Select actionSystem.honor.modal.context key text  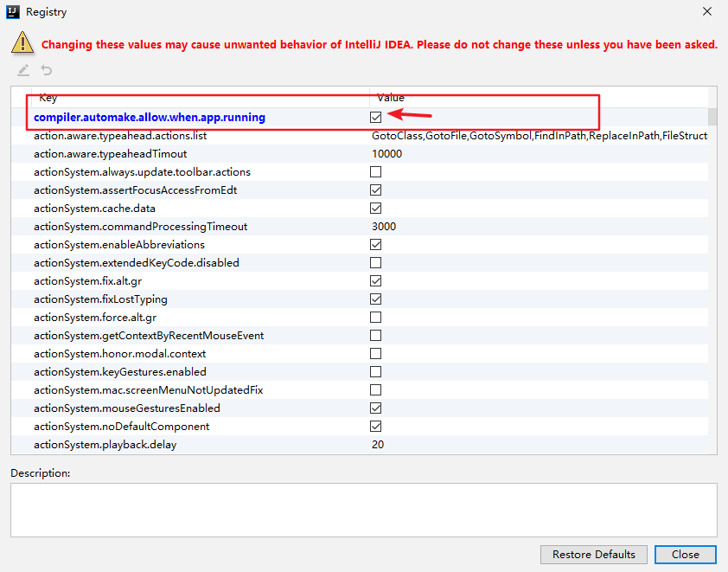(120, 354)
